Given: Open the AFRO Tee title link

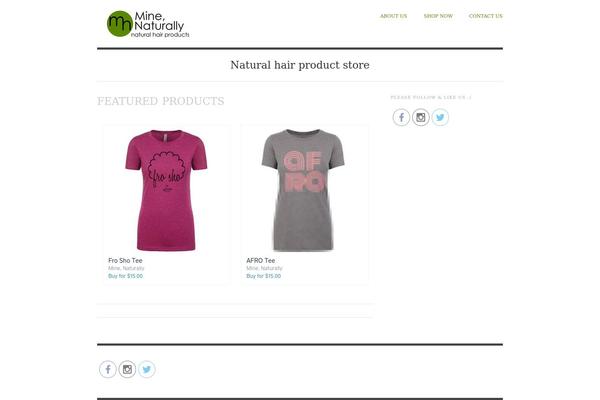Looking at the screenshot, I should tap(261, 260).
